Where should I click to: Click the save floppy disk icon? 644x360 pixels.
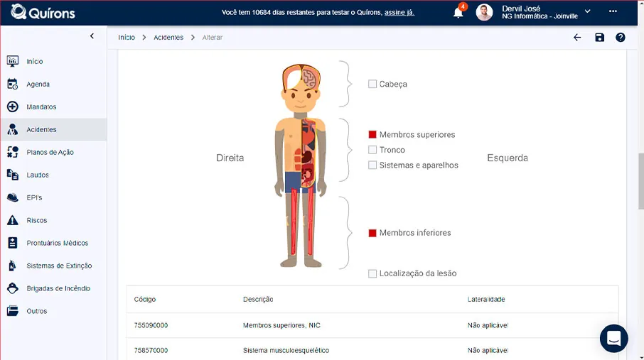tap(599, 38)
